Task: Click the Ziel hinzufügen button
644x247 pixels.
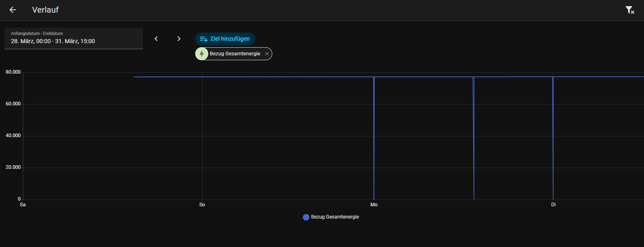Action: (225, 39)
